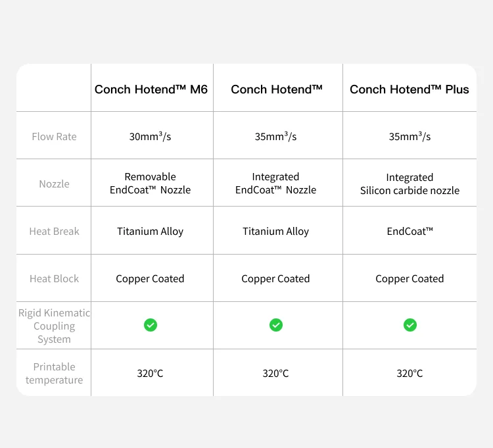The width and height of the screenshot is (493, 448).
Task: Click the Nozzle row label
Action: point(54,184)
